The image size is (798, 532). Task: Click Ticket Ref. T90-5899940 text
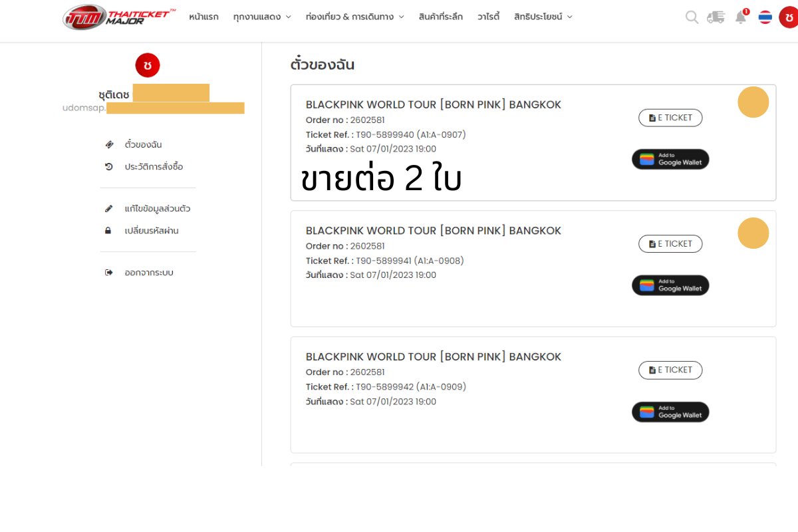(386, 134)
